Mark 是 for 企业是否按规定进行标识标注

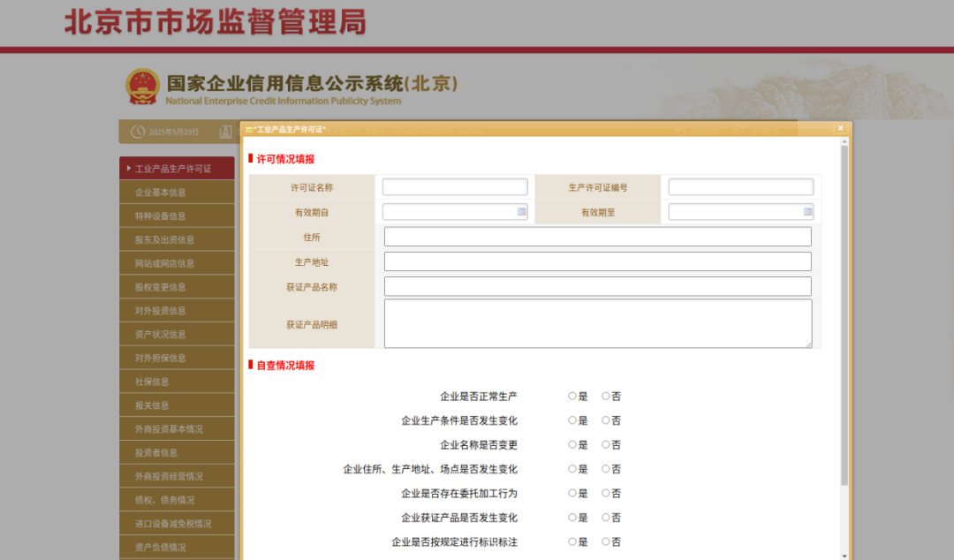572,541
